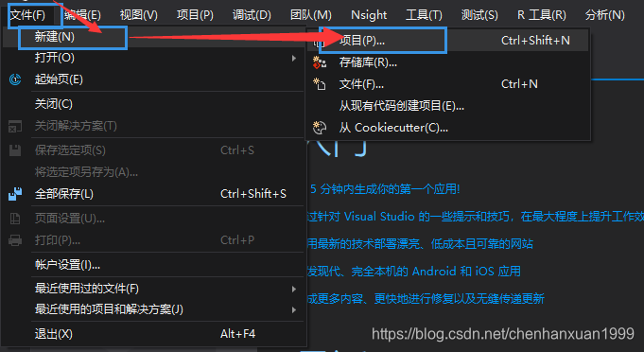Click 页面设置(U)... menu entry
644x352 pixels.
coord(154,219)
